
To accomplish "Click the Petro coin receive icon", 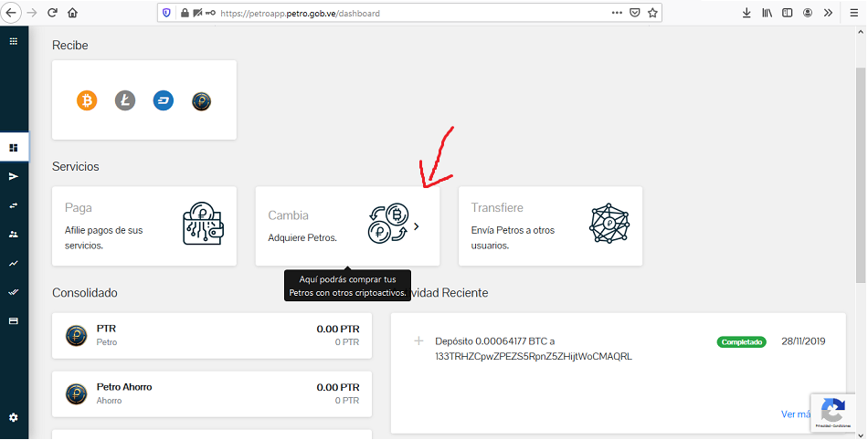I will 202,101.
